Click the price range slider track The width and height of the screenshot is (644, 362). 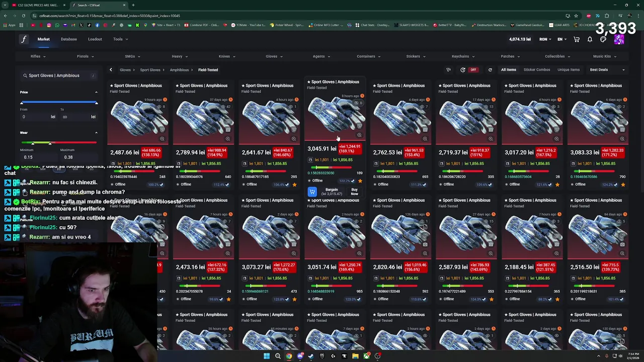(x=59, y=103)
